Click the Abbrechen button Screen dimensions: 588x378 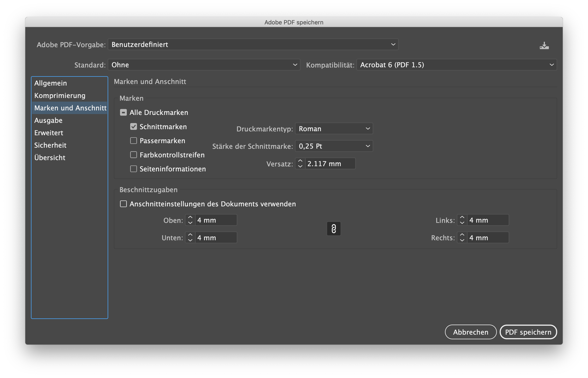tap(470, 332)
